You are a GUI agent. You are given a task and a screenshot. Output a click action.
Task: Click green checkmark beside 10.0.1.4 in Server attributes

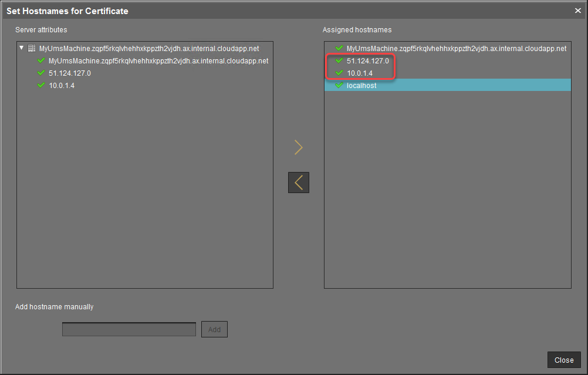40,85
